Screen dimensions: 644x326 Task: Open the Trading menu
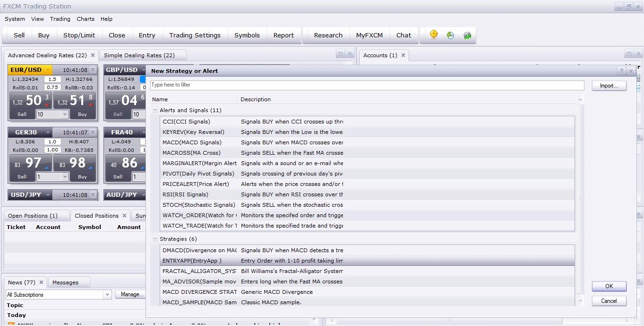click(x=60, y=19)
